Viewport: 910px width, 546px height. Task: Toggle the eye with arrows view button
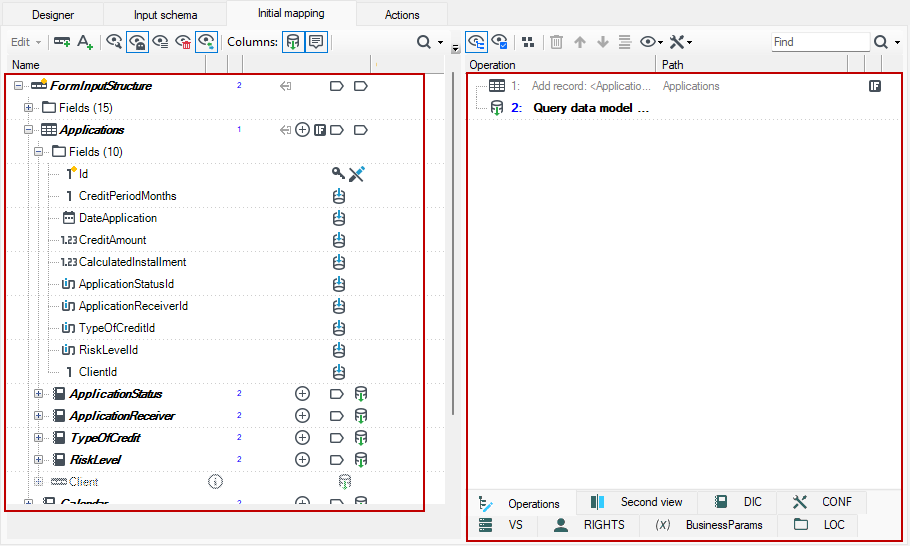pyautogui.click(x=206, y=42)
